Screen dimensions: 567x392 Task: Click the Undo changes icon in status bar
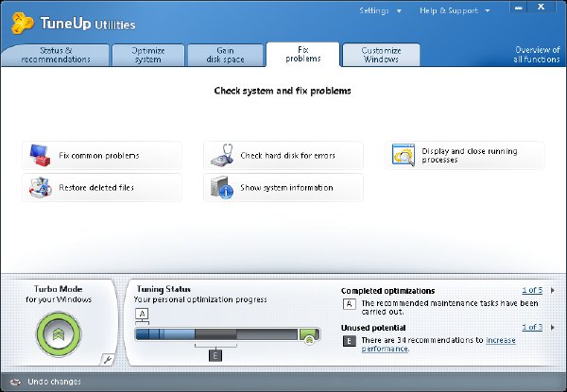click(x=15, y=382)
